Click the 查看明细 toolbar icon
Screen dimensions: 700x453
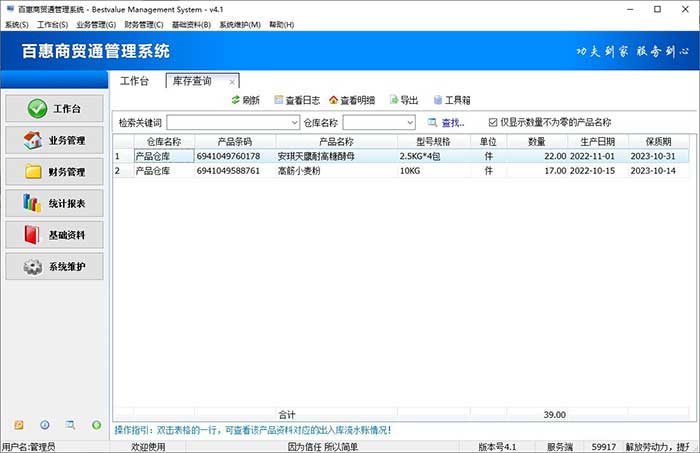pos(333,100)
